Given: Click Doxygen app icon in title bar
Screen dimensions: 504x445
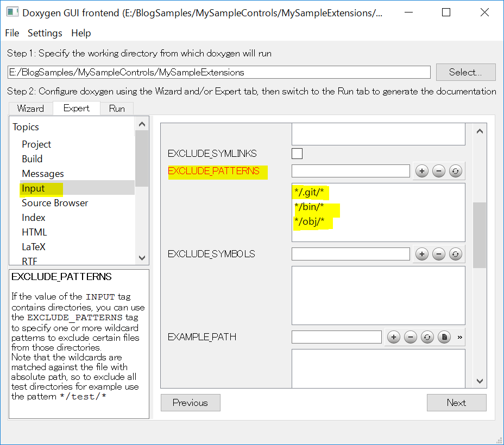Looking at the screenshot, I should pyautogui.click(x=12, y=12).
